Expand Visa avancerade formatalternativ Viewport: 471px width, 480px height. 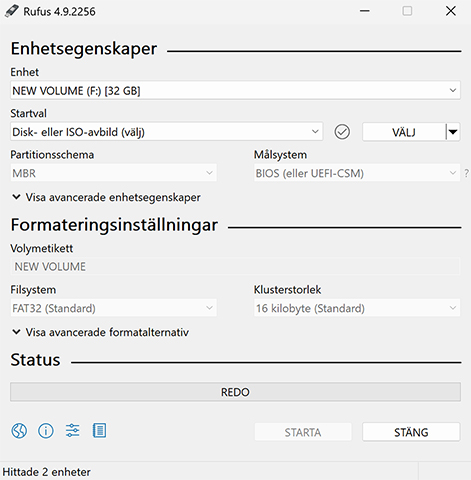100,332
